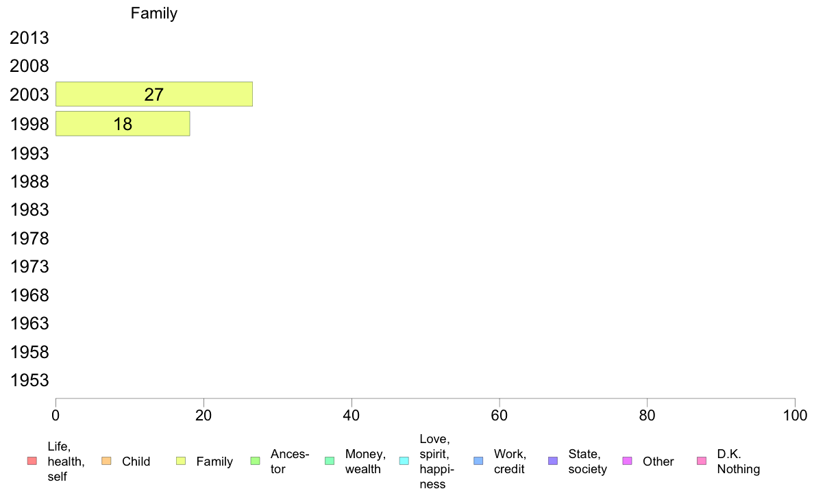The image size is (814, 504).
Task: Click the axis tick labeled 60
Action: tap(500, 415)
